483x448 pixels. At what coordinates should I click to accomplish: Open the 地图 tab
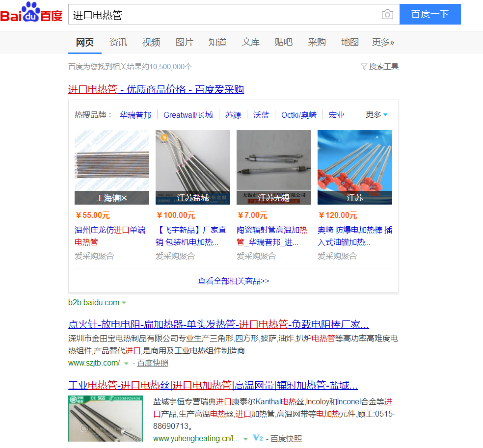point(350,42)
